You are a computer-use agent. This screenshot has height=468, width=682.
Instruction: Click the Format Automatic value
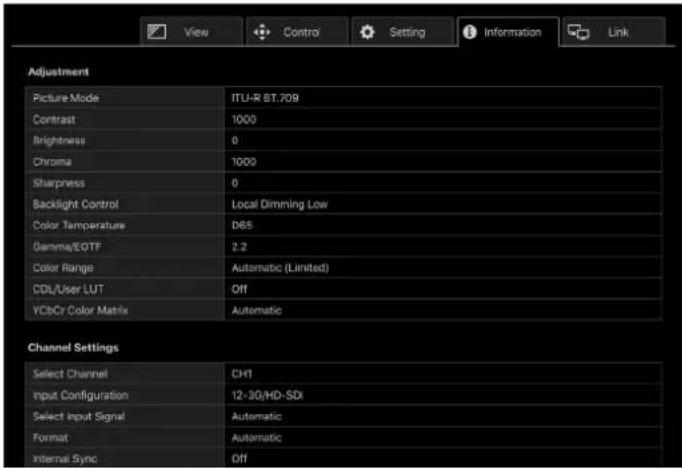point(257,438)
